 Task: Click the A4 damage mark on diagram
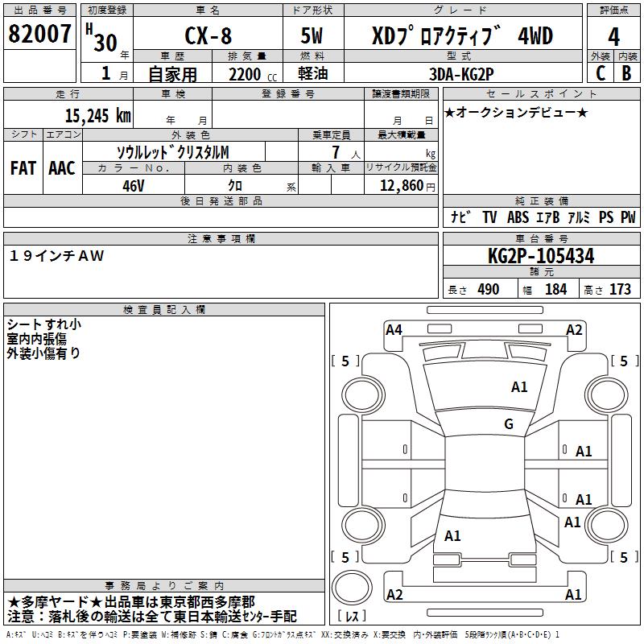coord(394,330)
